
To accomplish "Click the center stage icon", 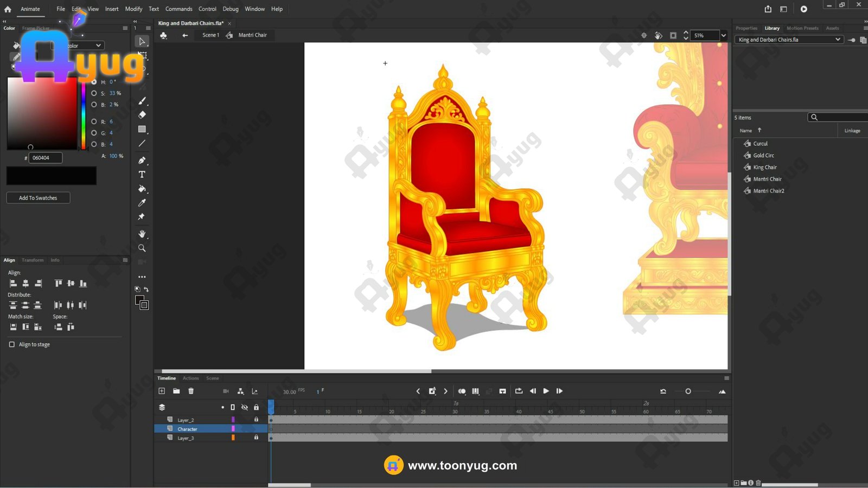I will (x=644, y=35).
